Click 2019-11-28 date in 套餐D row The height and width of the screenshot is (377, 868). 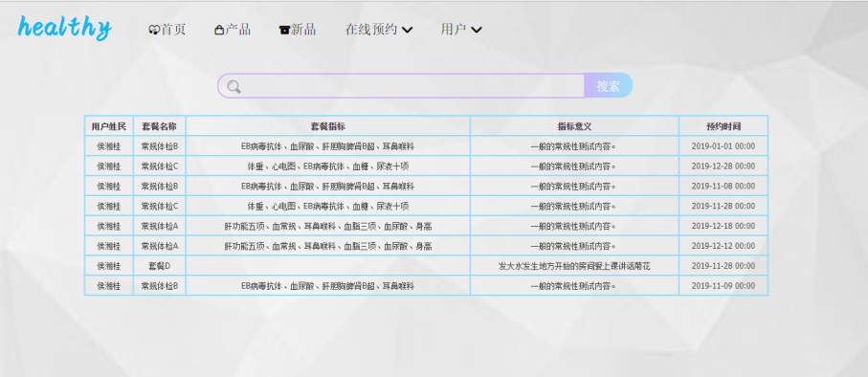tap(723, 266)
